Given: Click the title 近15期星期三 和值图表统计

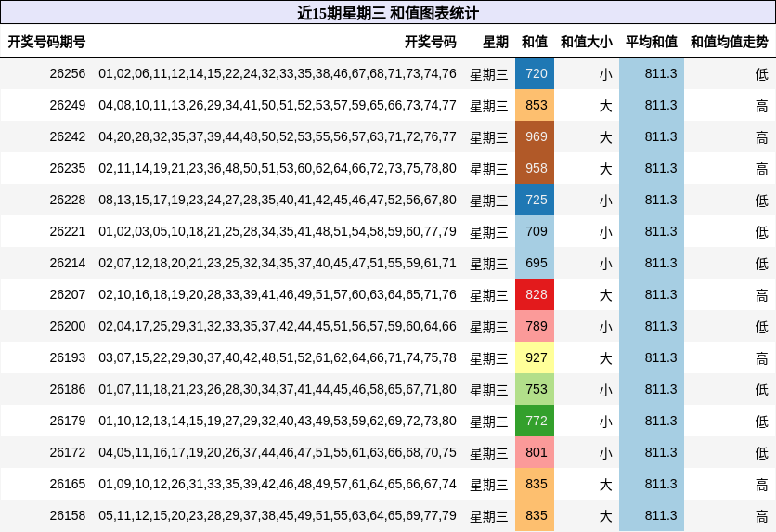Looking at the screenshot, I should [388, 13].
